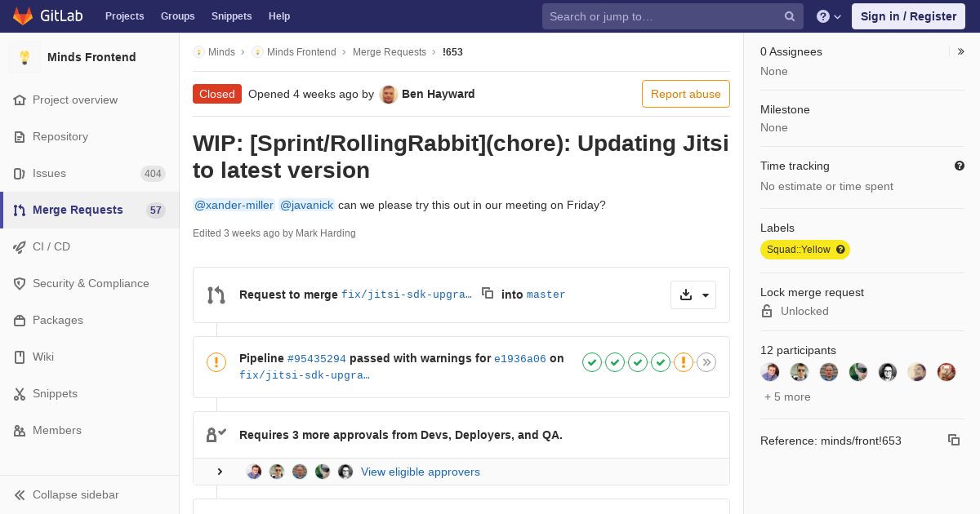Click skipped pipeline stage icon
The image size is (980, 514).
tap(706, 362)
